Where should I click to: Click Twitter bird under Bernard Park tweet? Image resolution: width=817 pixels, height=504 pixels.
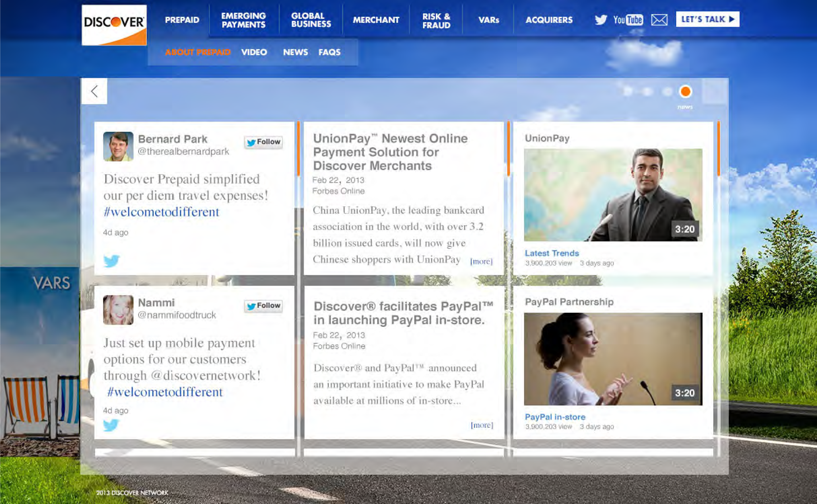pos(111,261)
